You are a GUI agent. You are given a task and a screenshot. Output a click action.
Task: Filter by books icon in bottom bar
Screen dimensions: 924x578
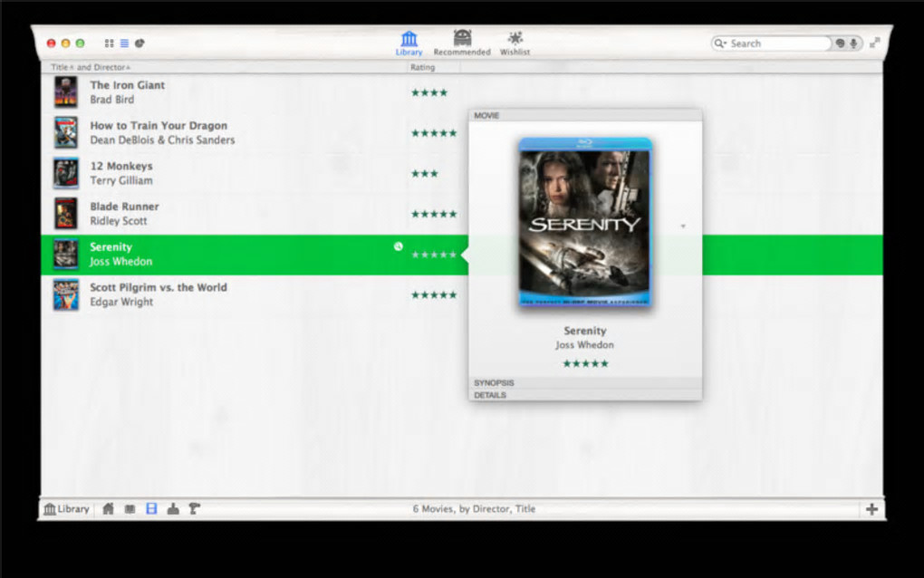(x=130, y=508)
